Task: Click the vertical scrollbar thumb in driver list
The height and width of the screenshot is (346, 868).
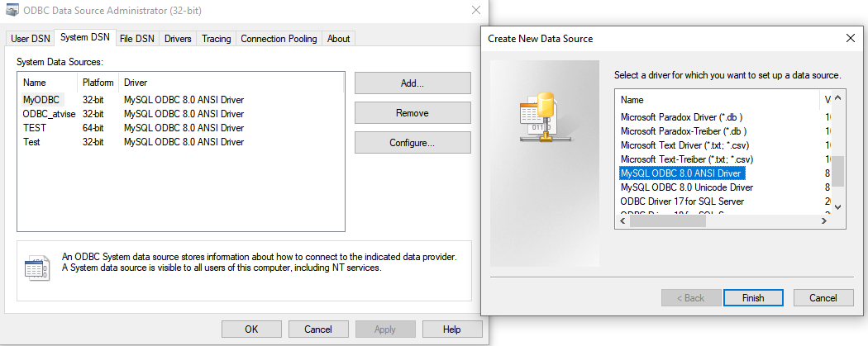Action: [x=837, y=171]
